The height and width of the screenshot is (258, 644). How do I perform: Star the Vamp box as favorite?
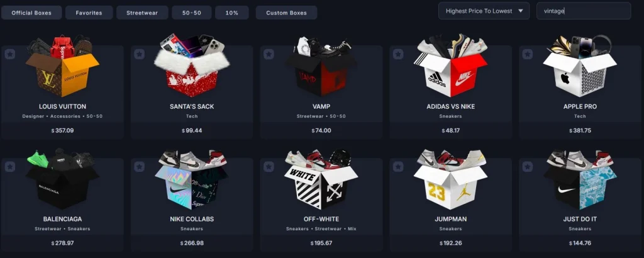click(269, 54)
